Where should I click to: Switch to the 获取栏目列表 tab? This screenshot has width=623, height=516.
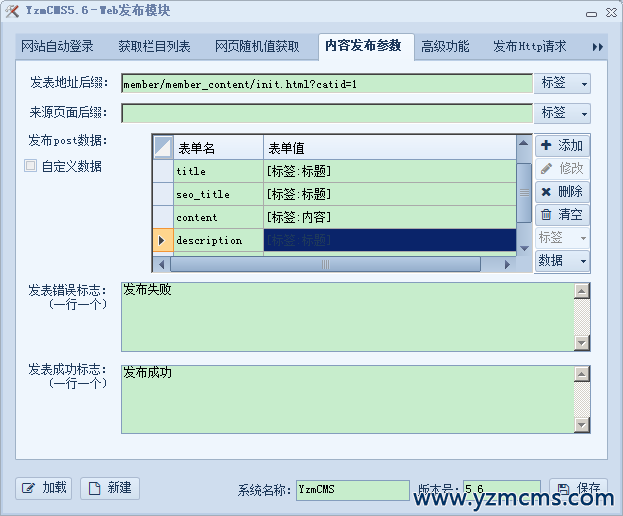[x=154, y=46]
